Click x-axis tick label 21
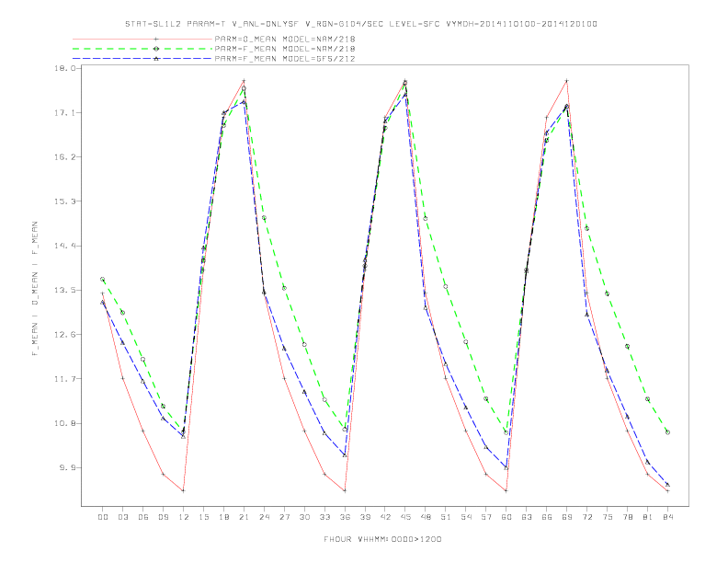This screenshot has width=728, height=563. coord(244,517)
